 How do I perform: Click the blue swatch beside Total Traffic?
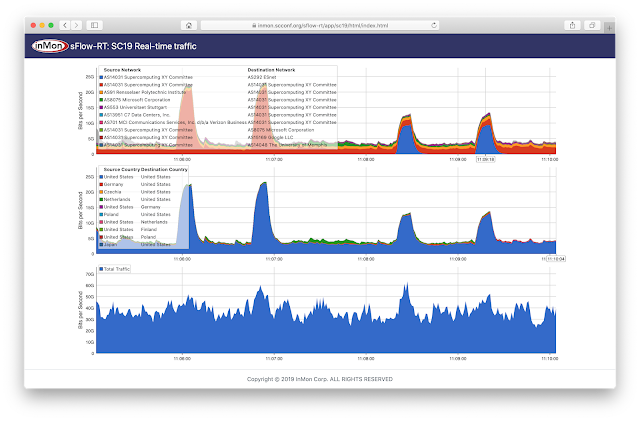(x=101, y=269)
